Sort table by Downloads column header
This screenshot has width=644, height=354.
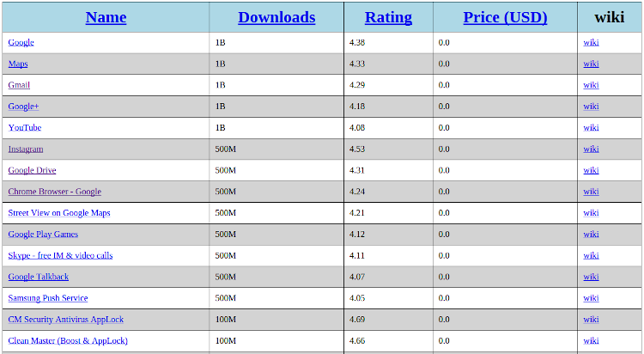[276, 17]
